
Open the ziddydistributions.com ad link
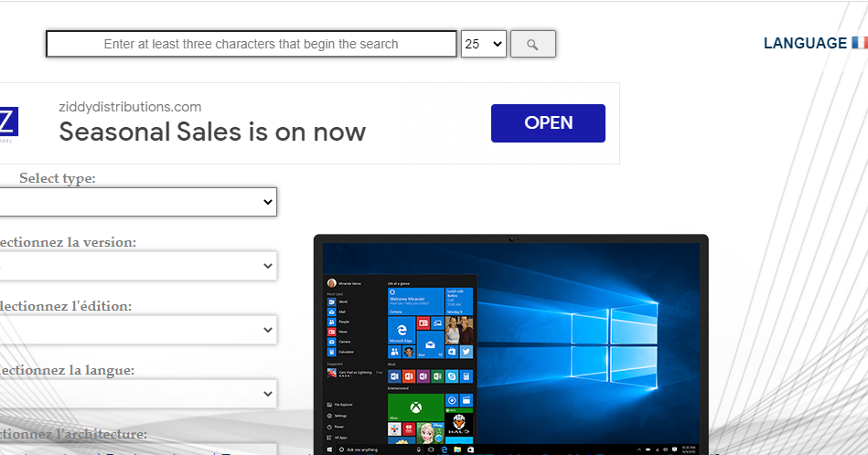point(130,107)
